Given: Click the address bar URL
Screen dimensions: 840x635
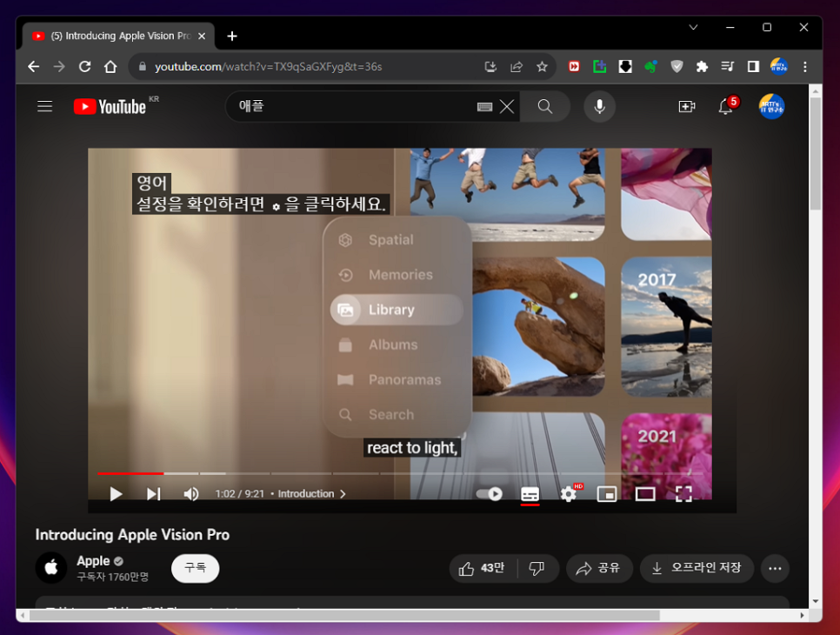Looking at the screenshot, I should [268, 66].
